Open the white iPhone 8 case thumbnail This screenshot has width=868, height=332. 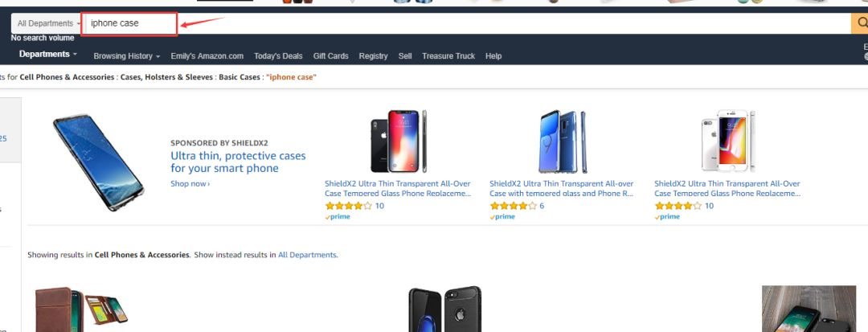(727, 141)
